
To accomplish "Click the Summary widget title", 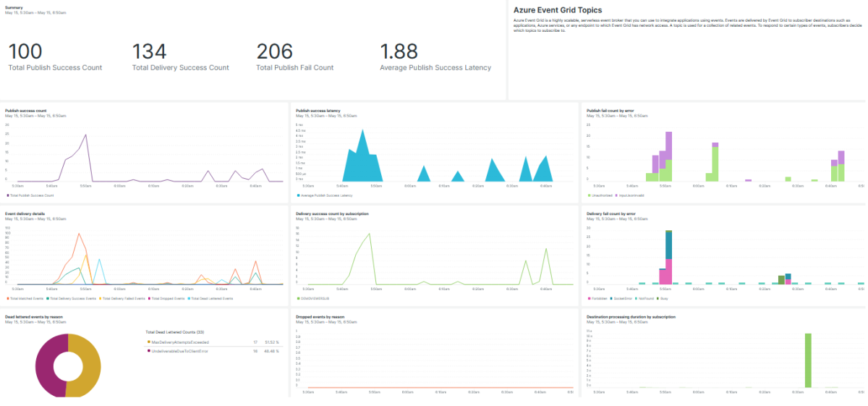I will [x=13, y=7].
